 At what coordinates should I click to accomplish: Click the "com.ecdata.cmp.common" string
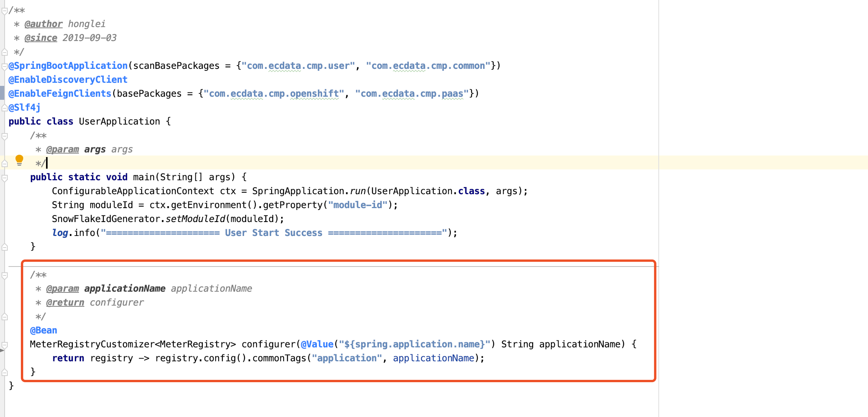coord(428,66)
